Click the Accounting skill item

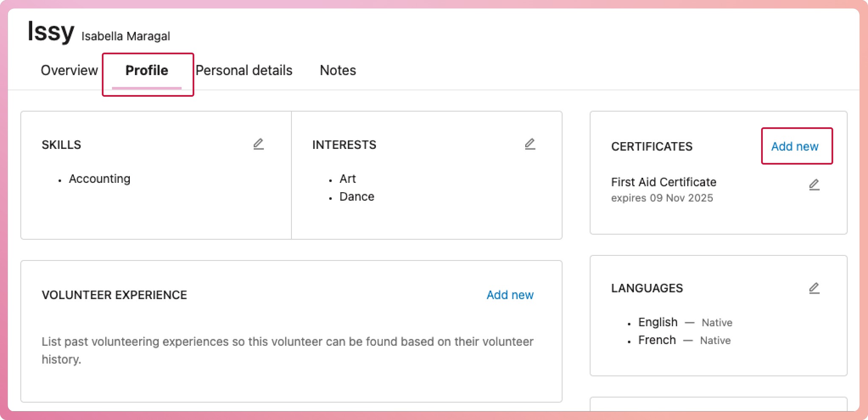coord(100,179)
